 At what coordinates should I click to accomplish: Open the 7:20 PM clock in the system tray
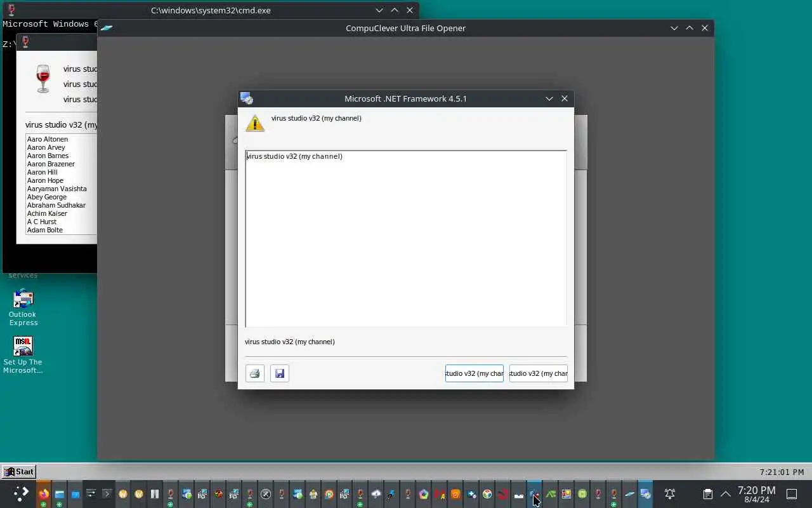point(756,494)
